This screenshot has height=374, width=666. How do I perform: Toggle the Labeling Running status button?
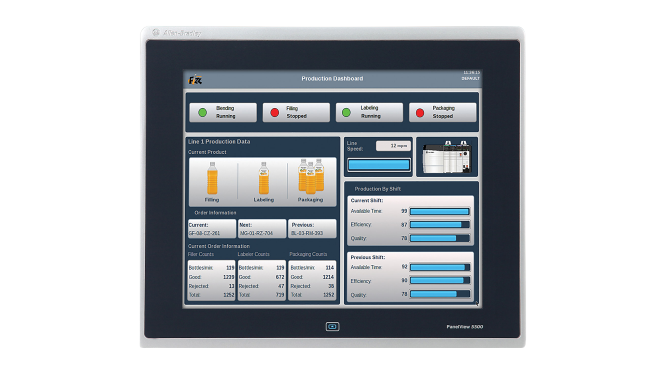pyautogui.click(x=369, y=112)
